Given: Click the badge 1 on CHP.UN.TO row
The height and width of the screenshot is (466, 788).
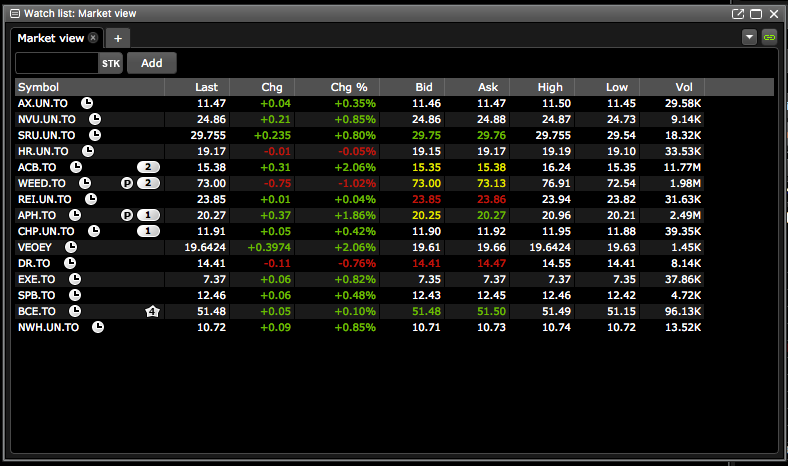Looking at the screenshot, I should coord(148,231).
